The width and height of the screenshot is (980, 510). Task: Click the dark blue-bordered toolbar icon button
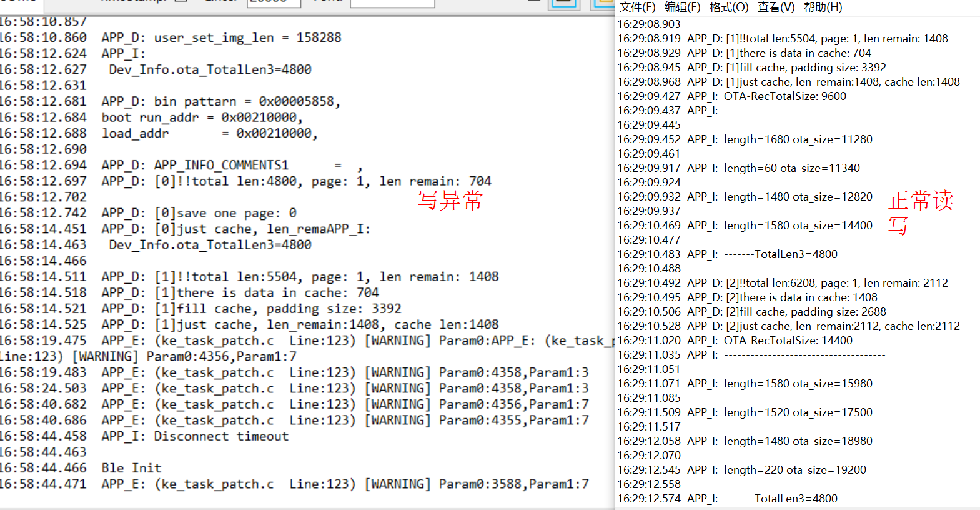click(x=564, y=3)
